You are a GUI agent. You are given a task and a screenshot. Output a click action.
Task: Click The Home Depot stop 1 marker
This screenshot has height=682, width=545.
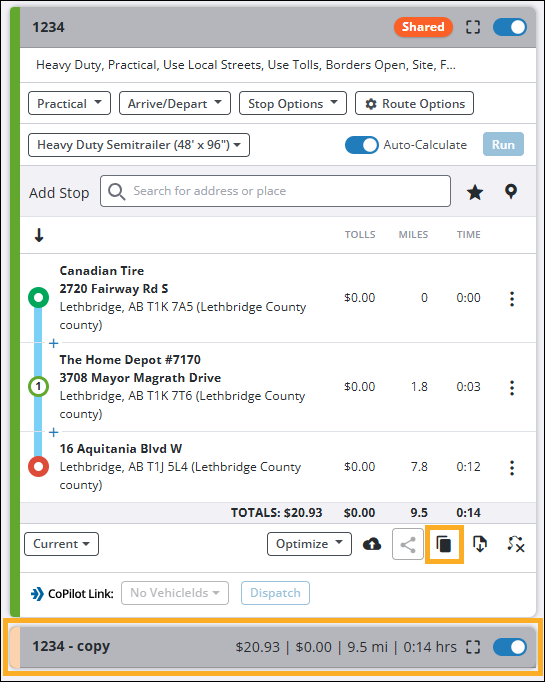pos(38,386)
